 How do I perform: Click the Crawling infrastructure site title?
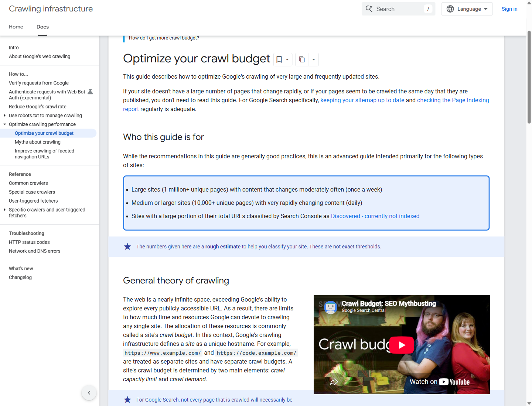(x=51, y=9)
